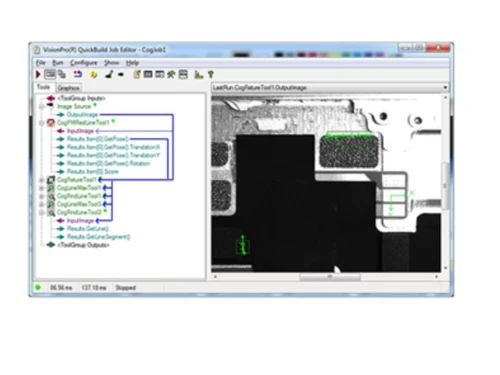Click the VisionPro app icon in the title bar
This screenshot has height=375, width=500.
37,50
